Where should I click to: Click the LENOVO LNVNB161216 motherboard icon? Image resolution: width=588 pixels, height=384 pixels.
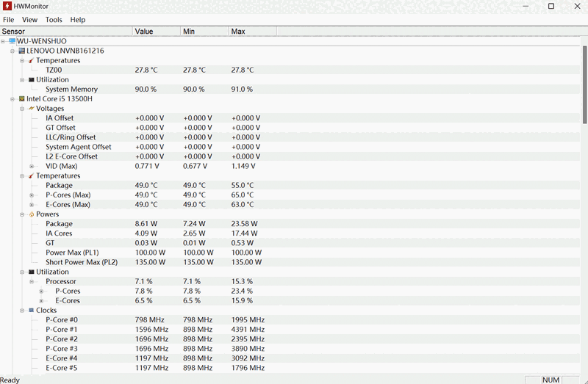21,51
